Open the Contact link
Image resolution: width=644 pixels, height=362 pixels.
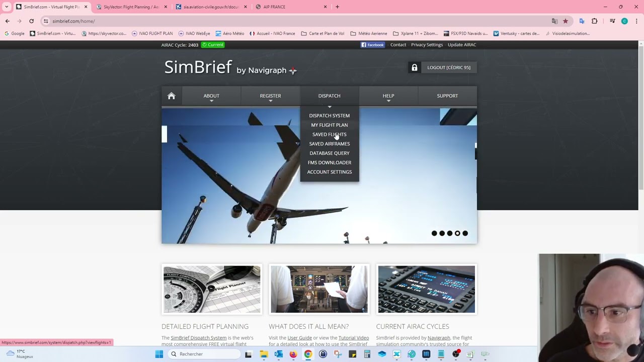point(398,45)
